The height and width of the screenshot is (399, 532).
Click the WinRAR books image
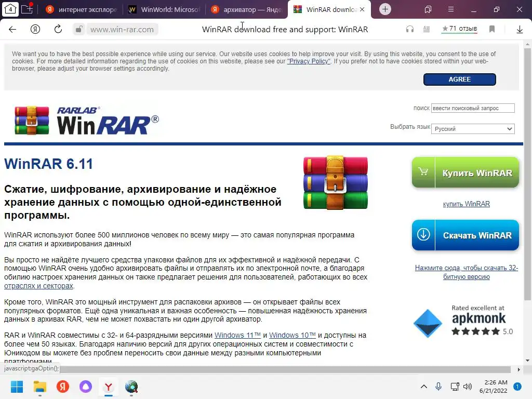(x=336, y=182)
